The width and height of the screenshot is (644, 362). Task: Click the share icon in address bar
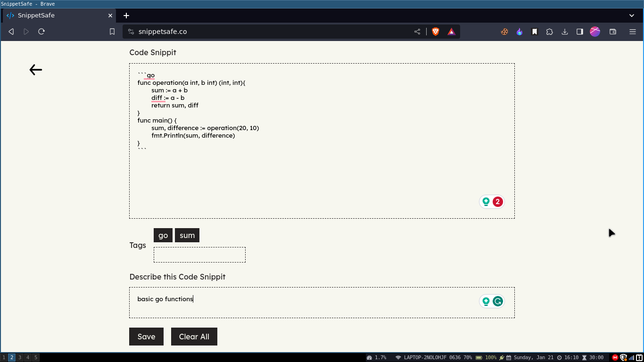(417, 32)
